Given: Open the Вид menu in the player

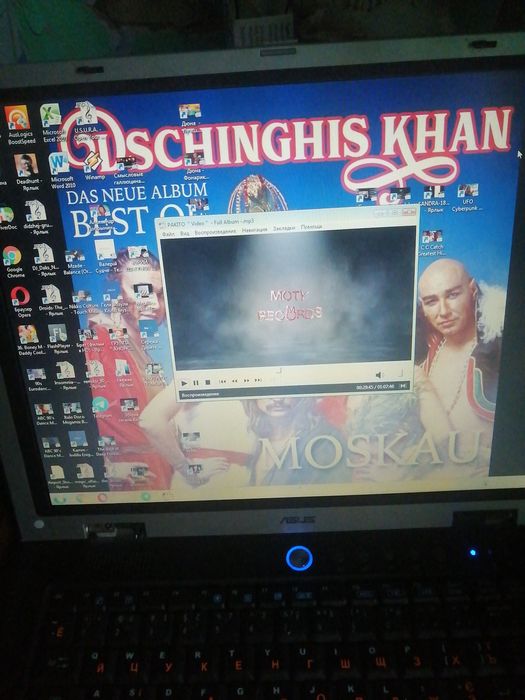Looking at the screenshot, I should pyautogui.click(x=184, y=233).
